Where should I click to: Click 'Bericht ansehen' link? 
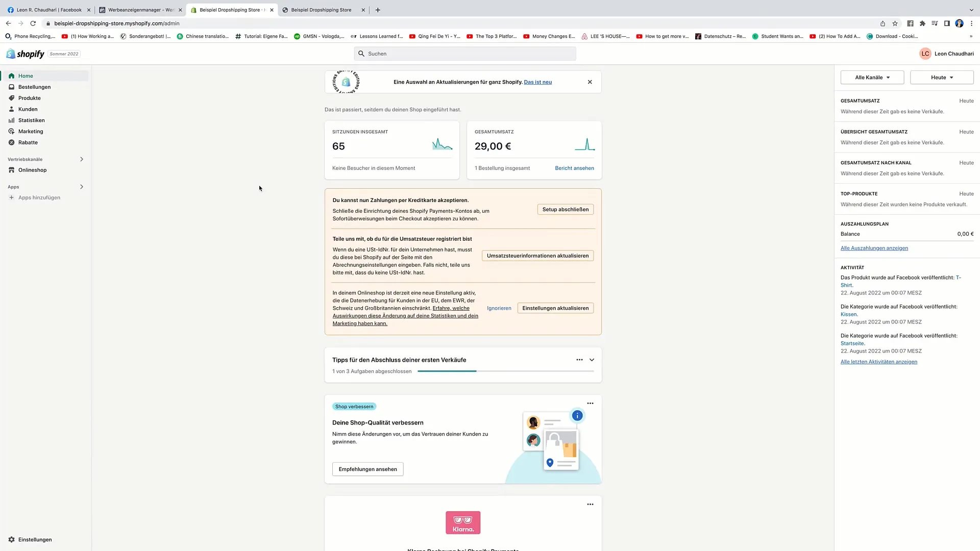pyautogui.click(x=574, y=168)
